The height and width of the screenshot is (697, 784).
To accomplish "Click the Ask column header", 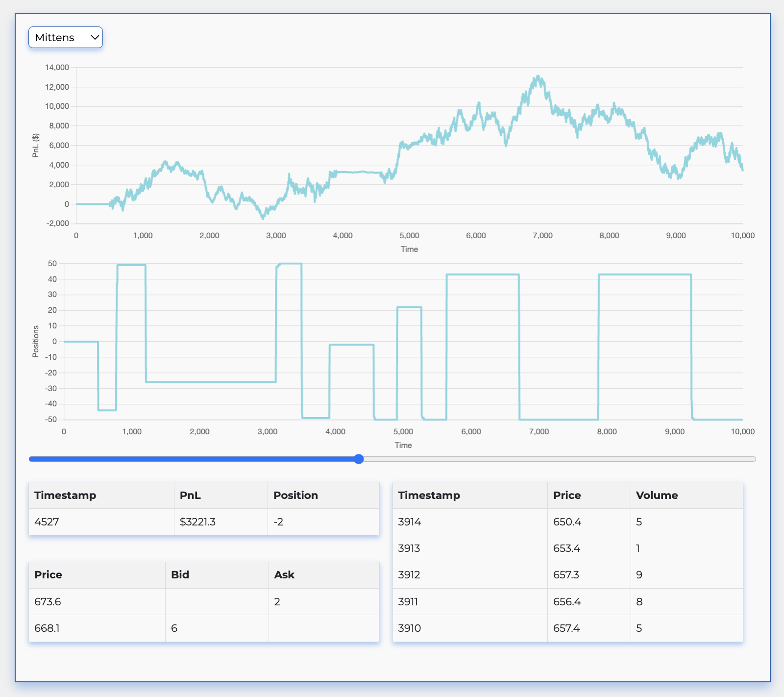I will (x=324, y=575).
